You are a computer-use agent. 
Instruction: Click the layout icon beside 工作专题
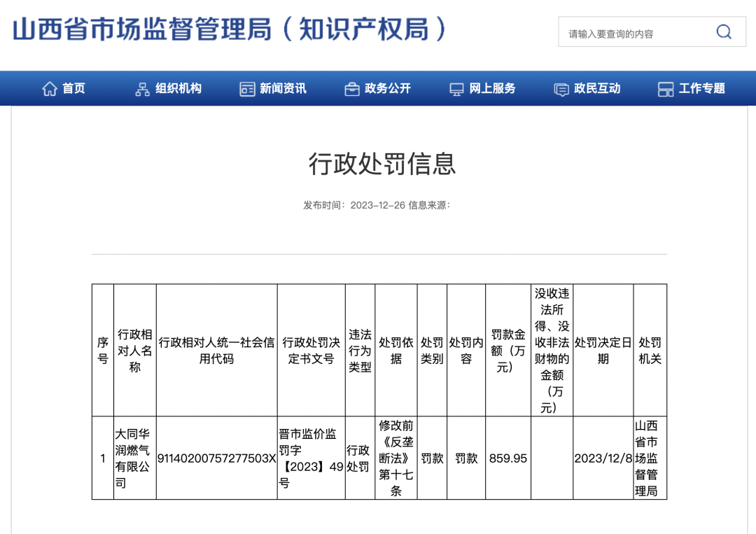[666, 89]
